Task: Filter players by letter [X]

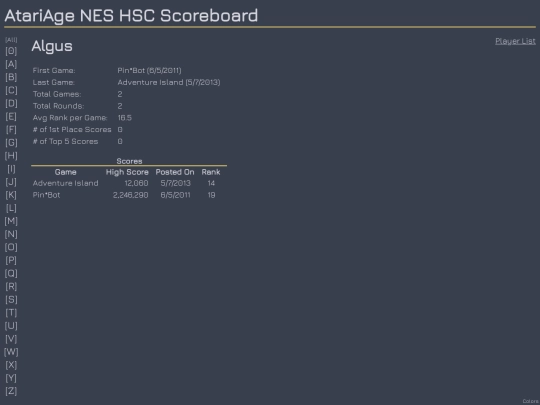Action: [11, 365]
